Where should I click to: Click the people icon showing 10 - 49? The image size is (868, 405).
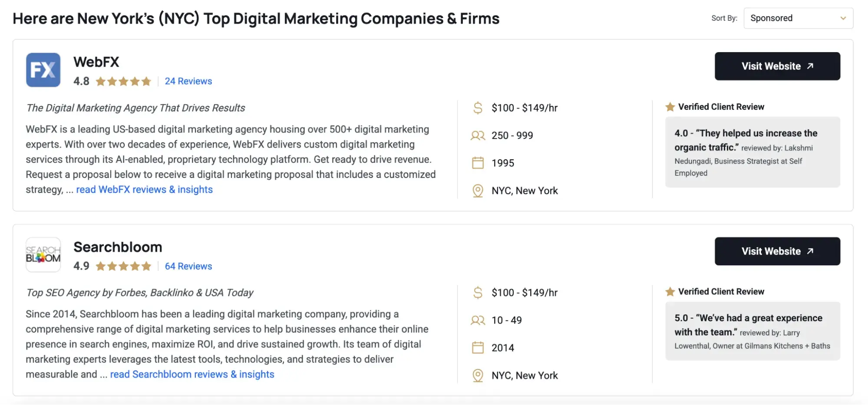(477, 320)
